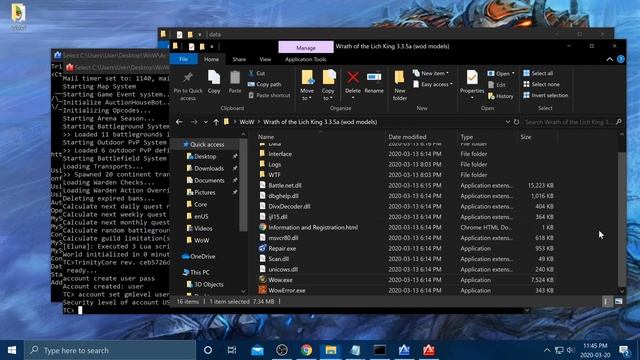Refresh the current folder view
Screen dimensions: 640x360
click(x=516, y=122)
